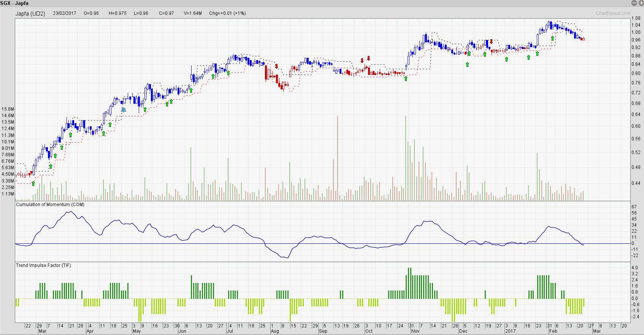Click the Aug month label on the time axis
This screenshot has height=335, width=644.
coord(275,331)
